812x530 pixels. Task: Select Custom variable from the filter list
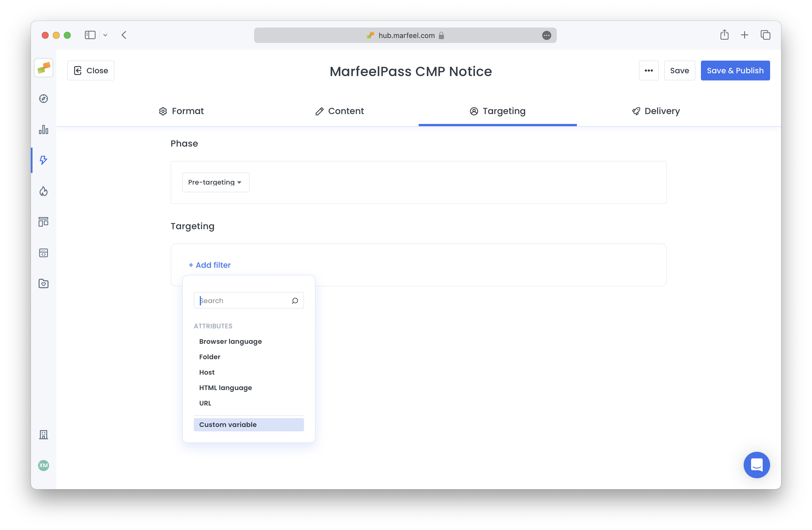point(228,424)
